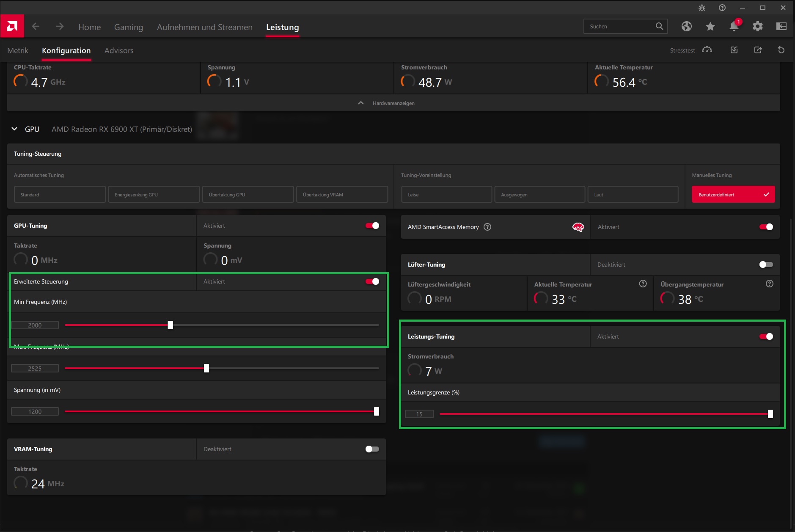Go forward with the right arrow

60,27
